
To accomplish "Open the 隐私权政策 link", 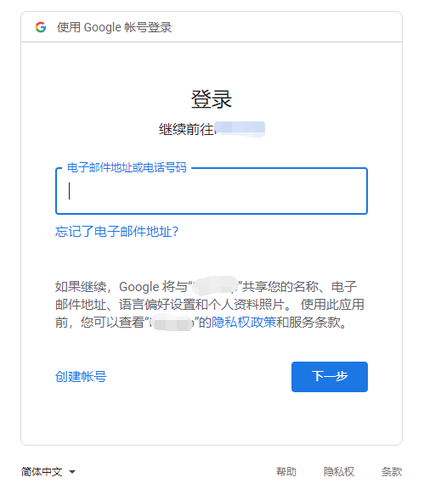I will click(x=244, y=322).
